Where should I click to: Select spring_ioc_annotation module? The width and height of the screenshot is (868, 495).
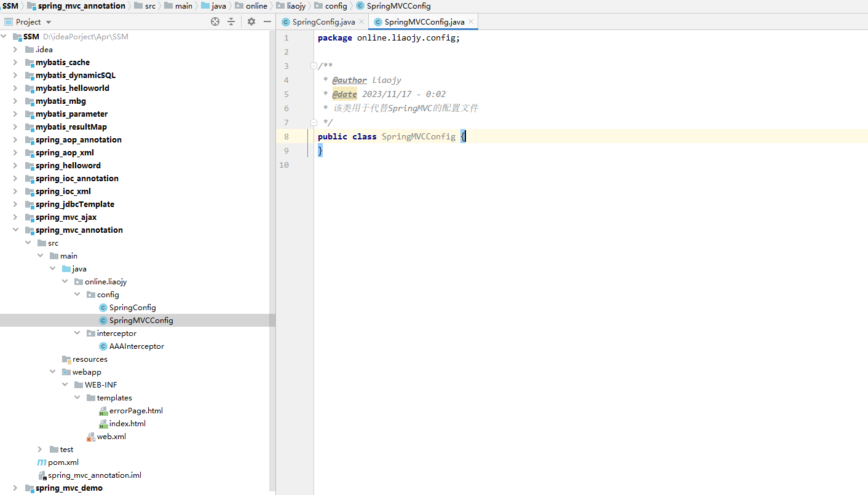[x=77, y=179]
